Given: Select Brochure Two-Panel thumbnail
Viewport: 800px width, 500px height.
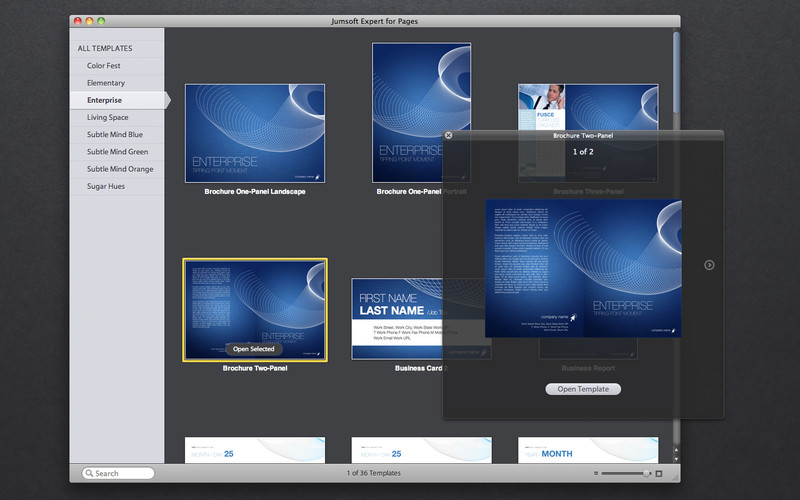Looking at the screenshot, I should (x=255, y=310).
